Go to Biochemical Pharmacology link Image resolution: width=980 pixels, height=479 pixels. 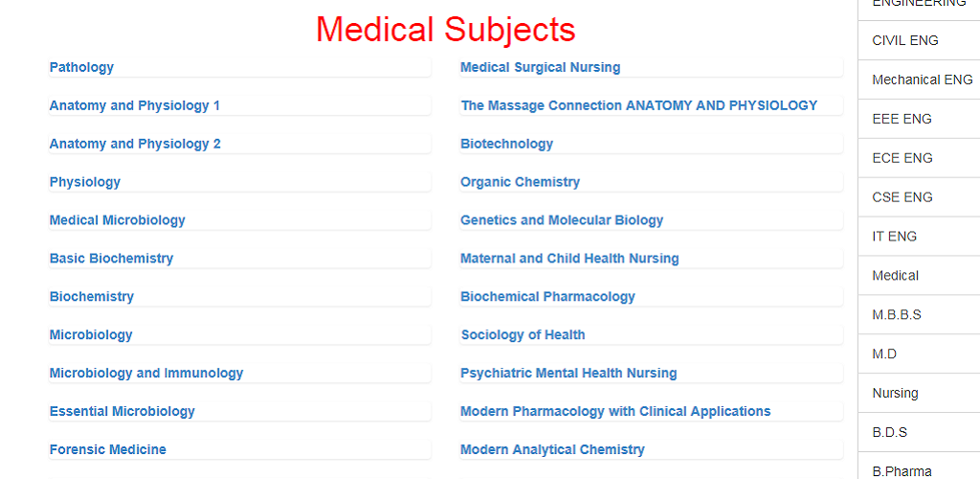[548, 296]
